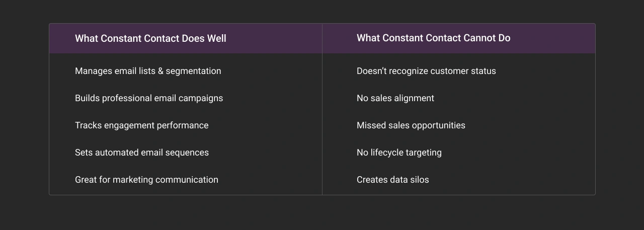This screenshot has width=644, height=230.
Task: Select "Sets automated email sequences" line
Action: (x=142, y=152)
